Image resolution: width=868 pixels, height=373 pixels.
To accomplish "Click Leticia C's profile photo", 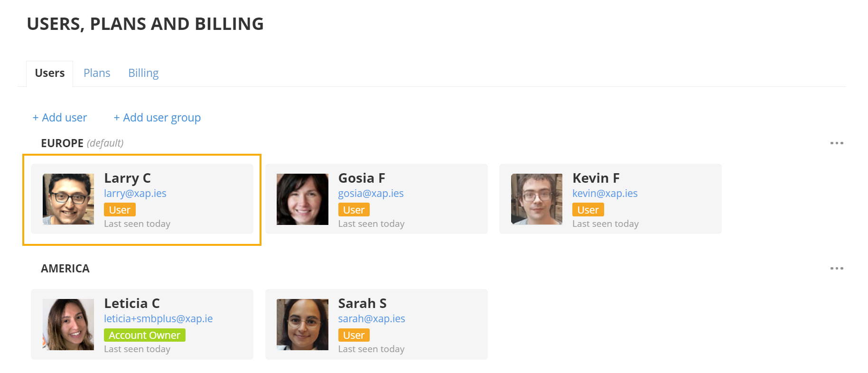I will [68, 324].
